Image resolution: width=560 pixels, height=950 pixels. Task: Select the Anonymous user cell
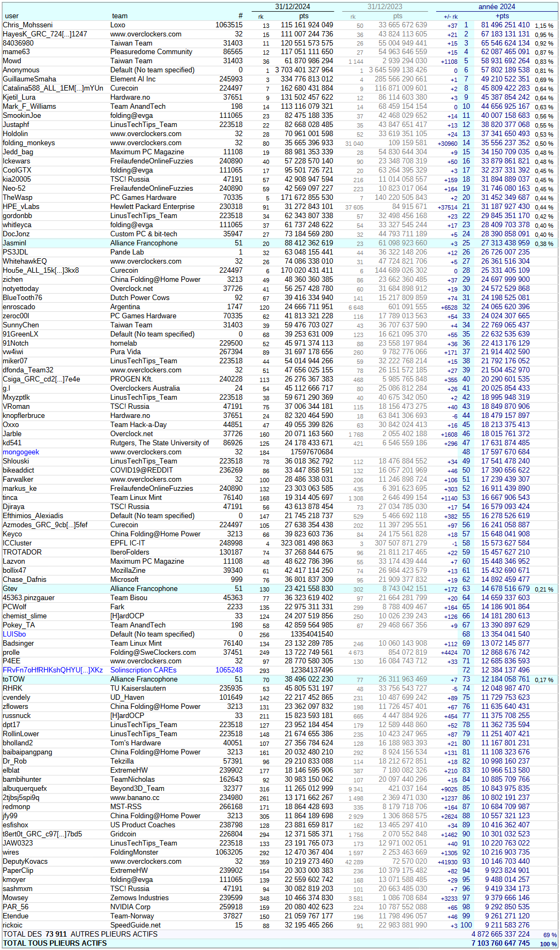[x=21, y=70]
